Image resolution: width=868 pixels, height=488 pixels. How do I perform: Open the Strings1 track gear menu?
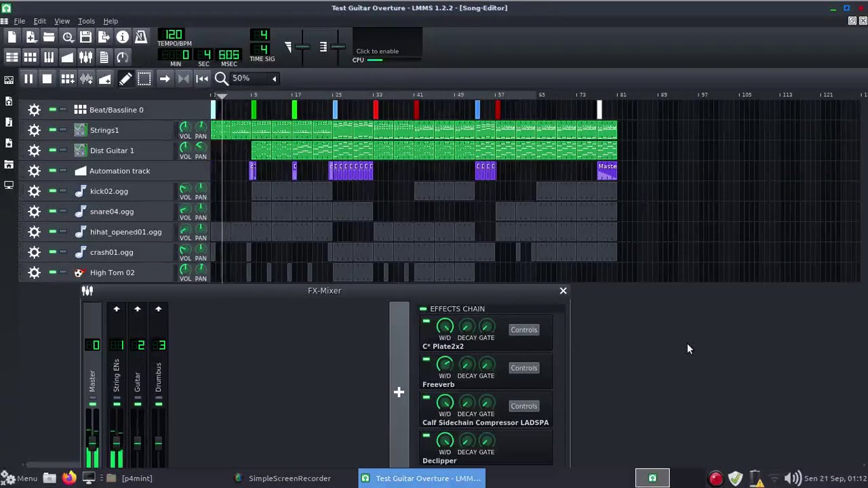click(x=34, y=130)
